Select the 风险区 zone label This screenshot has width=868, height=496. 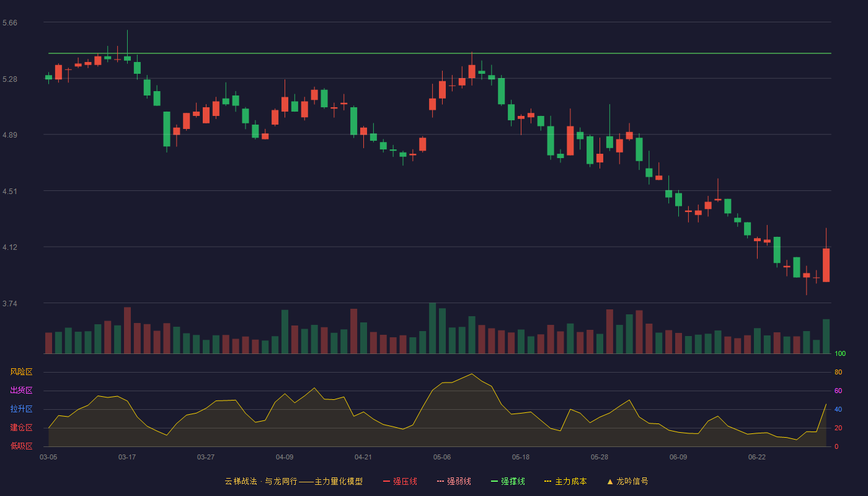pos(21,372)
